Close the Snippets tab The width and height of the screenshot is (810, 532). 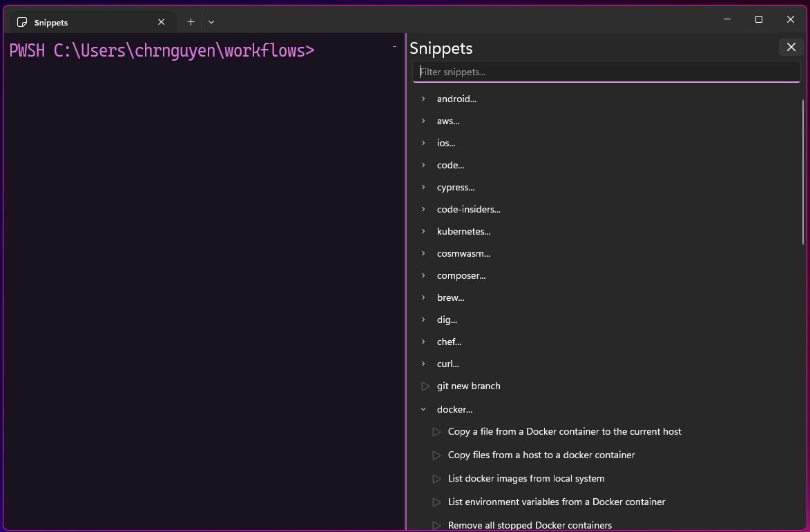pos(162,22)
